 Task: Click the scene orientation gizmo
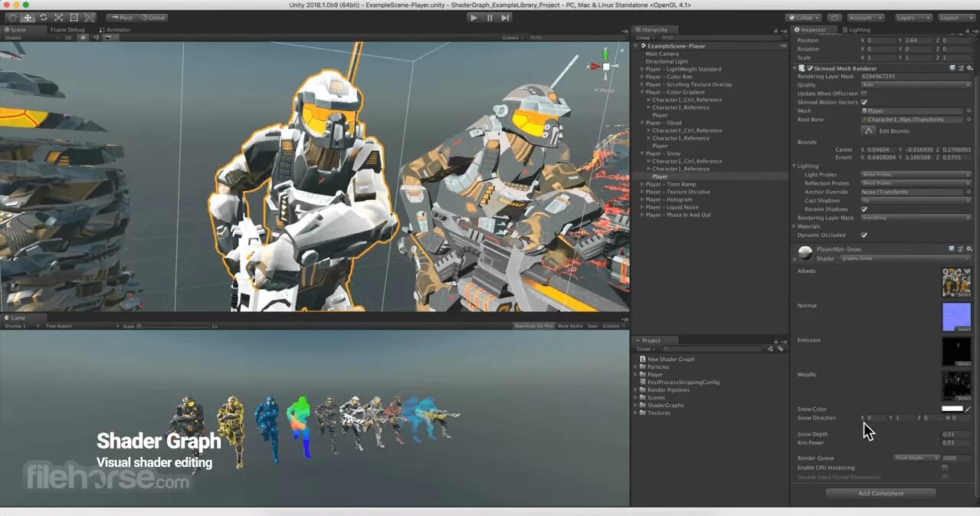(x=605, y=67)
